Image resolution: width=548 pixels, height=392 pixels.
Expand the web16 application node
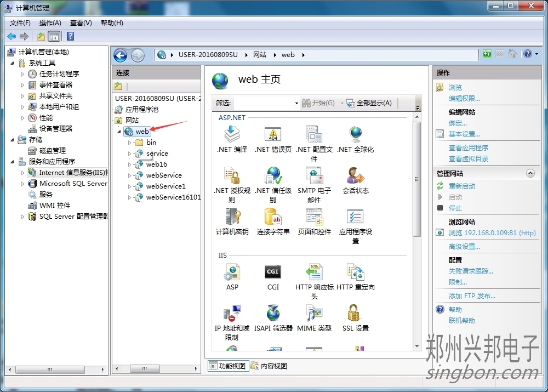[129, 164]
